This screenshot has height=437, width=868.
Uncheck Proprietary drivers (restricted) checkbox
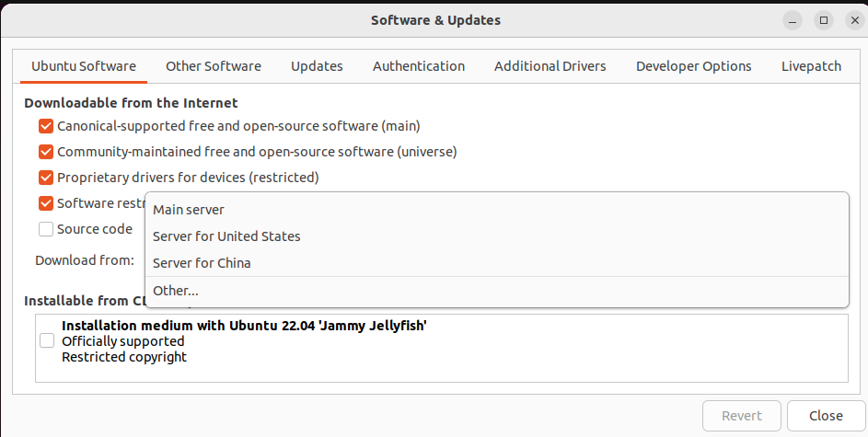tap(46, 178)
